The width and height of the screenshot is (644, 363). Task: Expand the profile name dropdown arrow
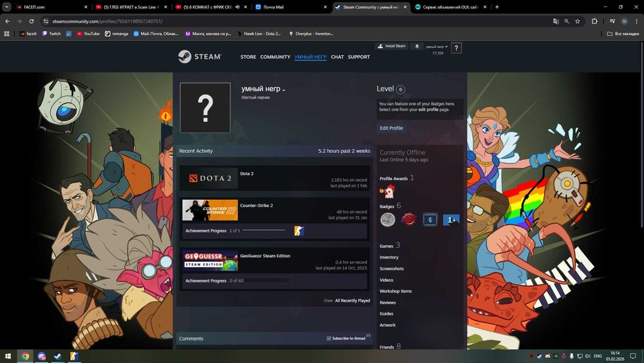click(284, 90)
